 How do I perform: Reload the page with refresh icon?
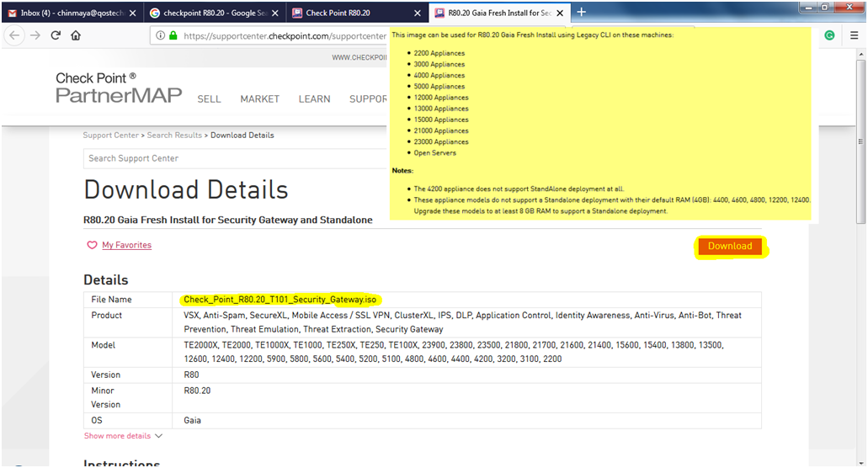[56, 35]
